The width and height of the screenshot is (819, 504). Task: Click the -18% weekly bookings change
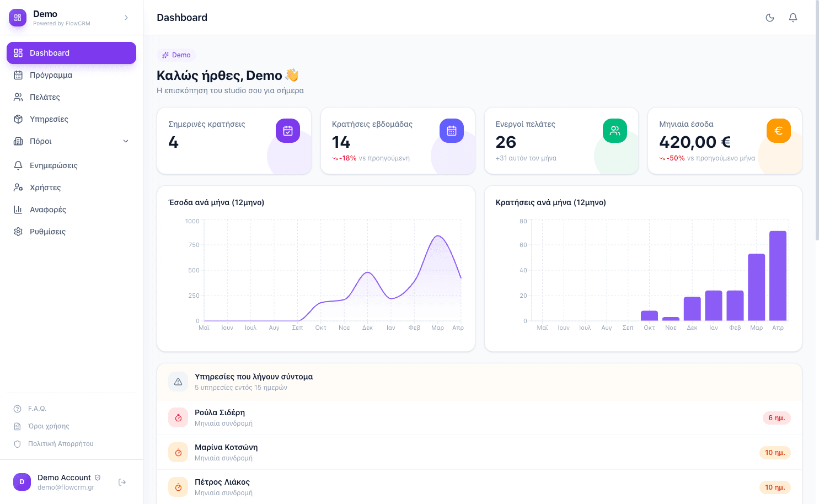(x=344, y=158)
